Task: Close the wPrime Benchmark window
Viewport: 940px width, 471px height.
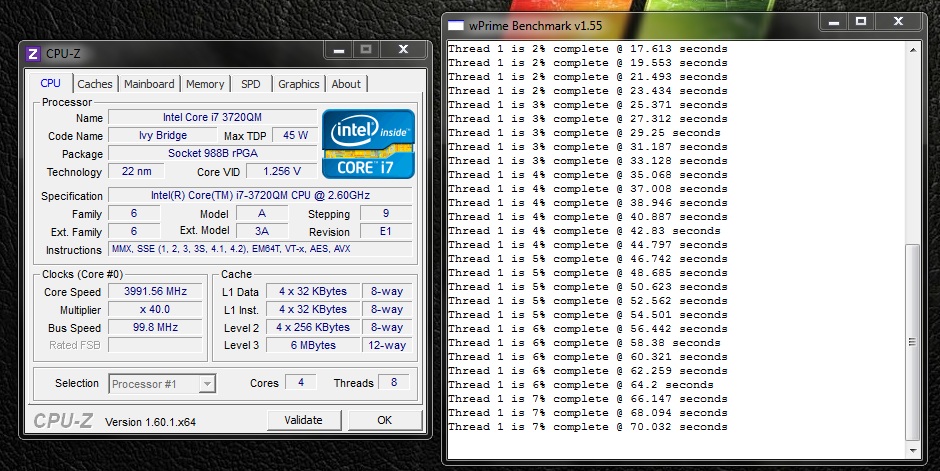Action: tap(897, 22)
